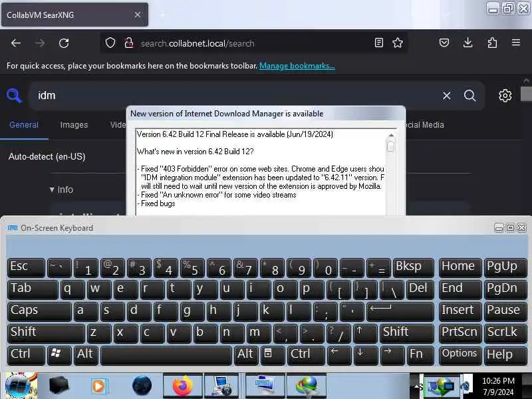This screenshot has width=532, height=399.
Task: Click the page scrollbar thumb in Firefox
Action: click(526, 94)
